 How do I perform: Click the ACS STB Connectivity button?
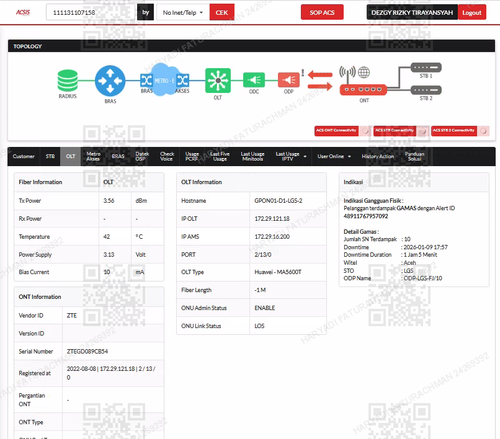click(x=395, y=131)
